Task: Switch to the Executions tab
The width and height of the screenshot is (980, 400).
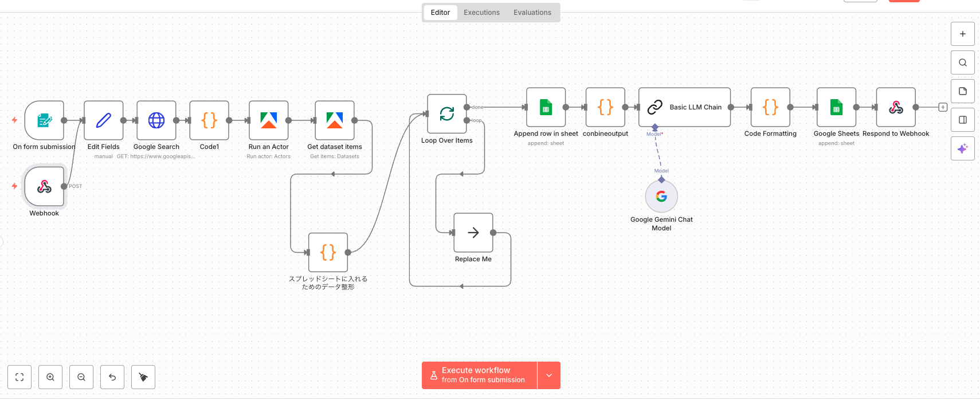Action: tap(481, 13)
